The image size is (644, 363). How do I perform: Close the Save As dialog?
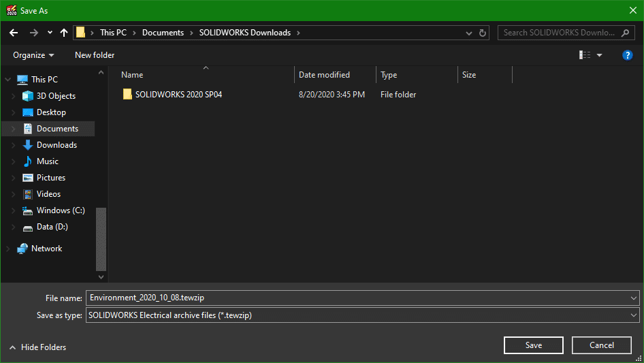(x=633, y=10)
